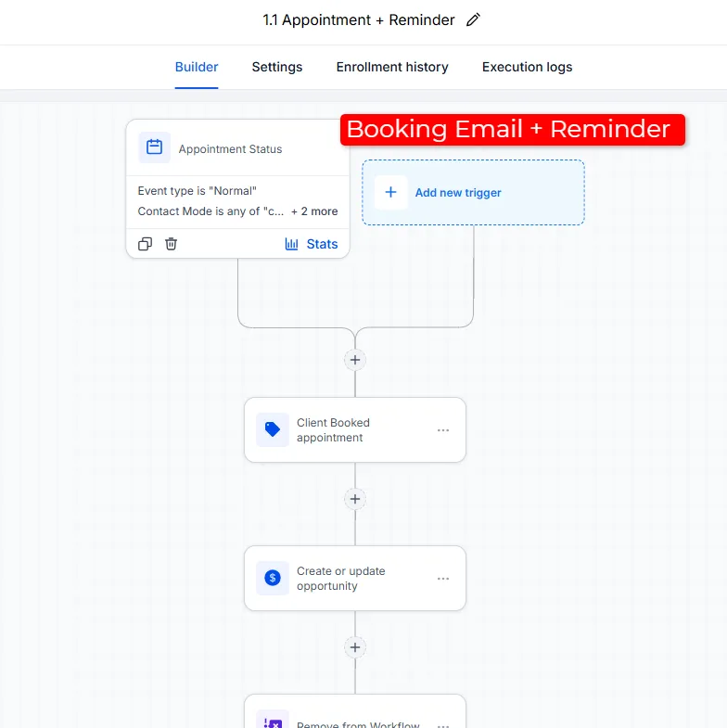727x728 pixels.
Task: Select the Create or update opportunity dollar icon
Action: [x=273, y=578]
